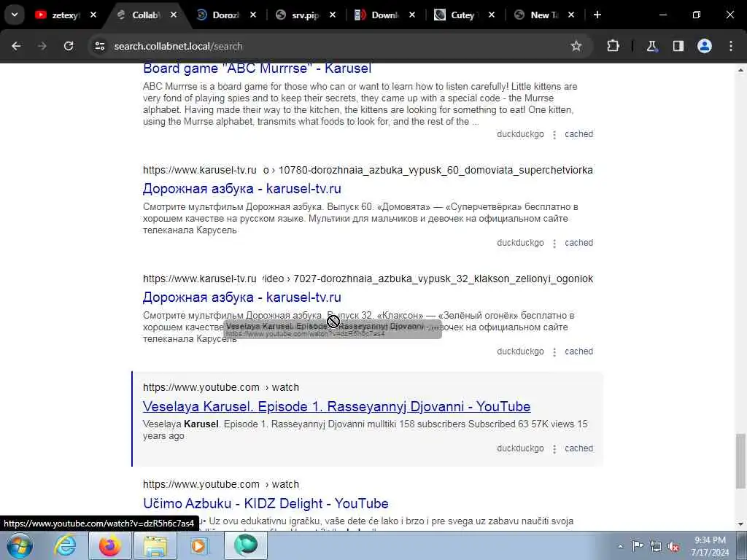This screenshot has height=560, width=747.
Task: Open Veselaya Karusel Episode 1 YouTube result
Action: (x=336, y=406)
